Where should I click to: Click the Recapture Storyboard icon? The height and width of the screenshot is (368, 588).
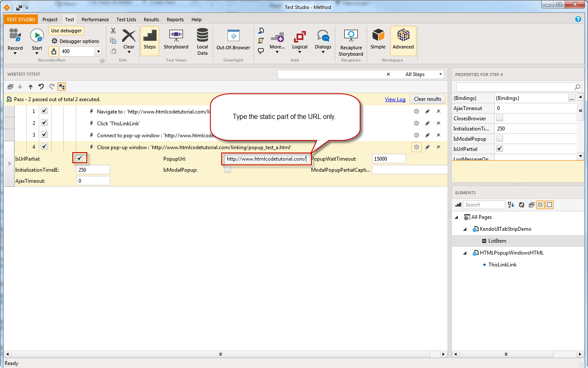351,35
